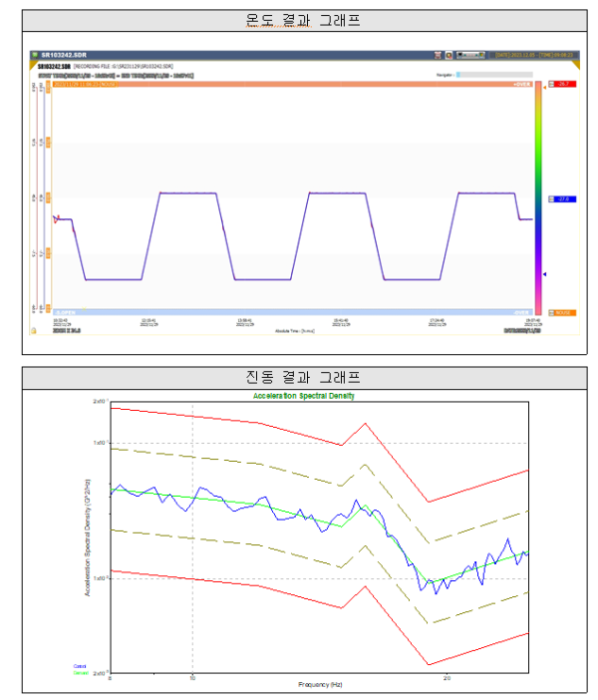Click the icon left of the blue -27.0 box
The height and width of the screenshot is (700, 598).
[x=551, y=199]
